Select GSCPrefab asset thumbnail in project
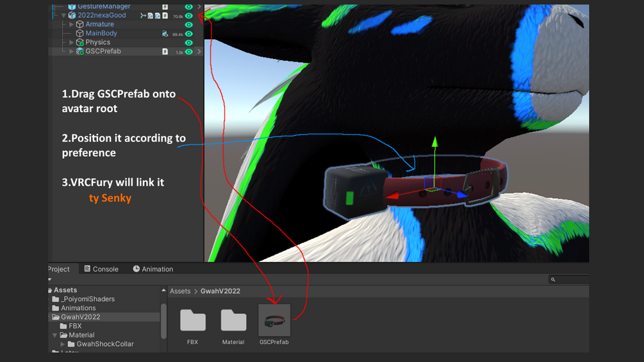The height and width of the screenshot is (362, 644). [274, 320]
